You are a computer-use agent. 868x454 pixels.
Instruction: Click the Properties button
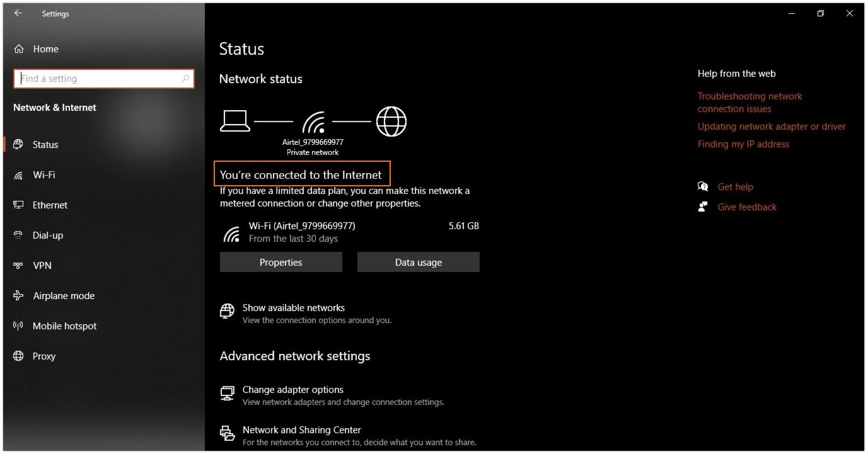tap(281, 262)
